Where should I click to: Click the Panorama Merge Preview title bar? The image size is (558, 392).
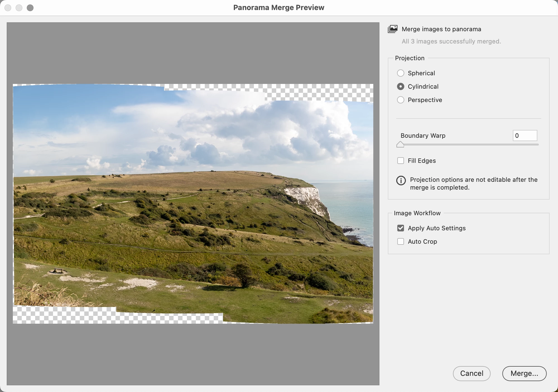click(x=278, y=8)
